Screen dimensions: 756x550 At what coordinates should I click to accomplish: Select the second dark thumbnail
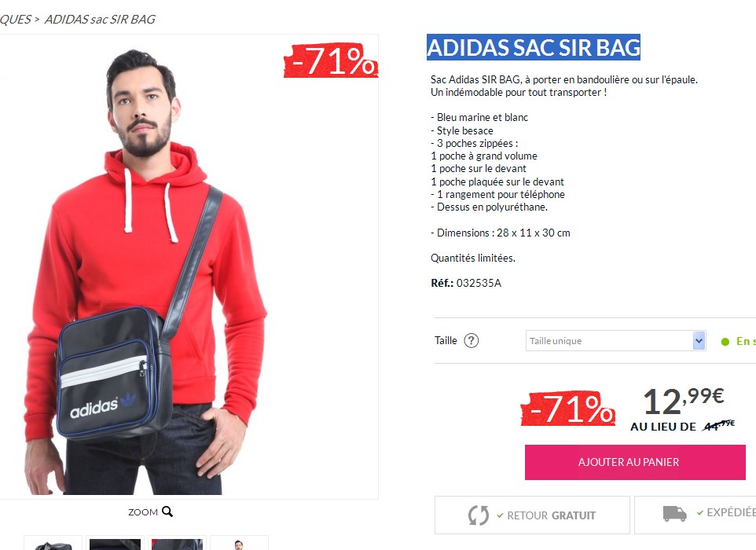115,543
